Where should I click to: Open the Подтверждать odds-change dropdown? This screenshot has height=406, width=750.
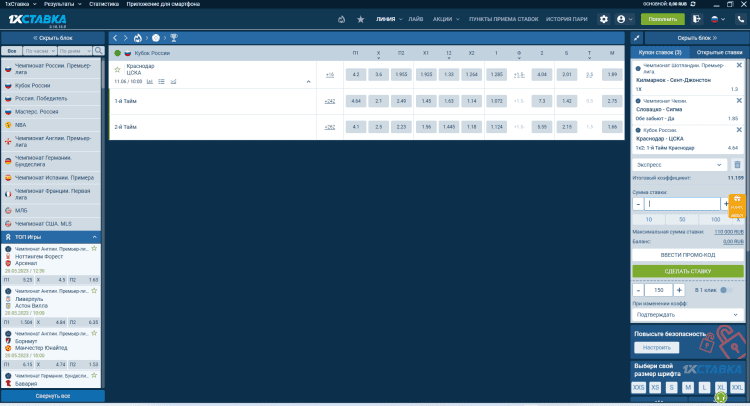click(687, 315)
